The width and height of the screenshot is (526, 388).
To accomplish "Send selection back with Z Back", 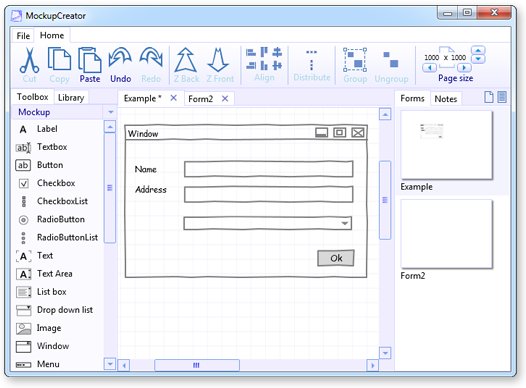I will click(x=186, y=65).
